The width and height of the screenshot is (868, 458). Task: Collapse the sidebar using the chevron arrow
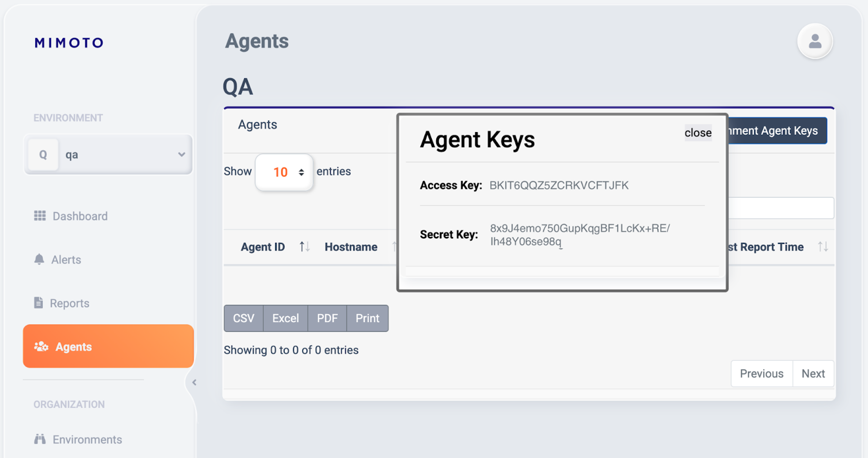click(x=194, y=382)
